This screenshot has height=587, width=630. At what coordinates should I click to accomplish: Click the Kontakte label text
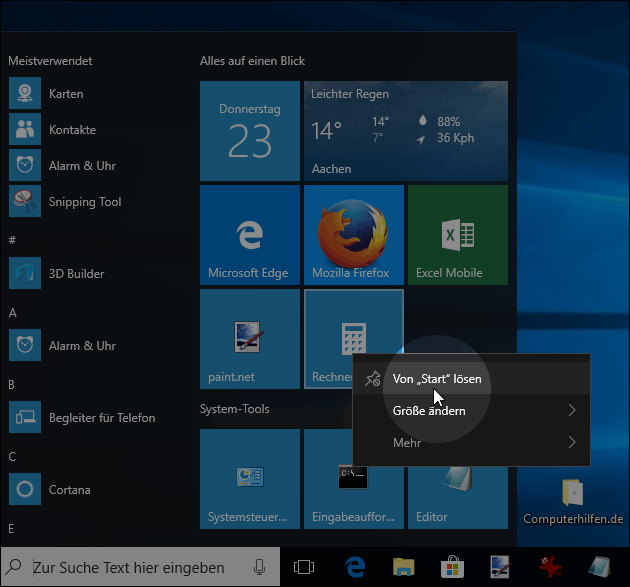[72, 130]
